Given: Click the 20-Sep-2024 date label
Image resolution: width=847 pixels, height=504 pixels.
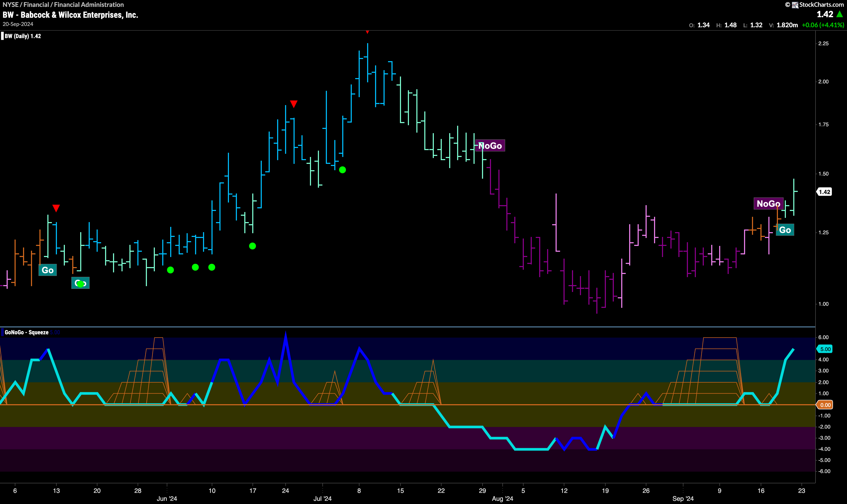Looking at the screenshot, I should 18,24.
